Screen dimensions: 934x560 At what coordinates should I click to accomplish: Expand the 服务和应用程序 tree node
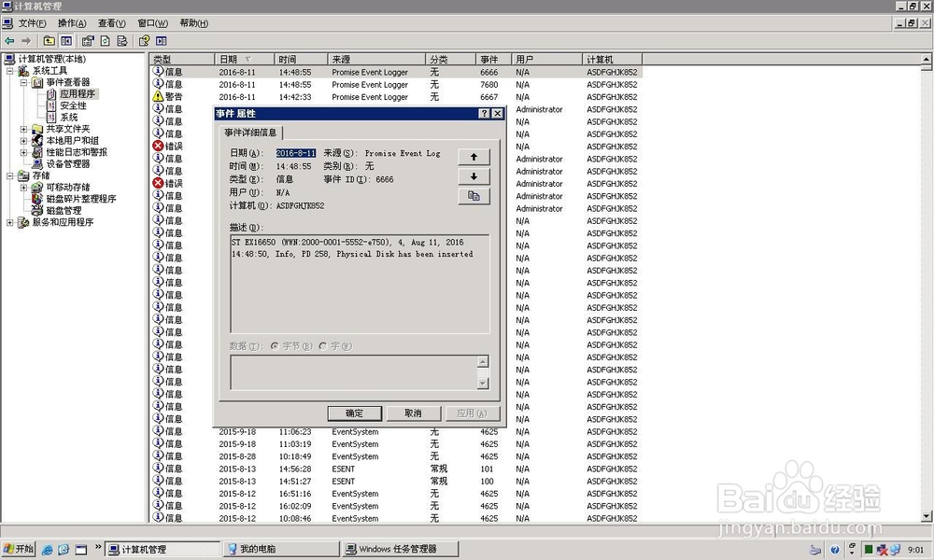[x=9, y=222]
